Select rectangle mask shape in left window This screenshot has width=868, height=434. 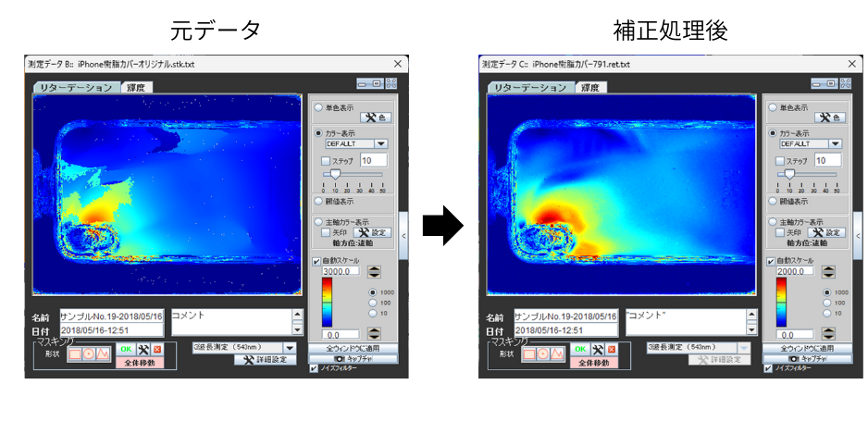74,352
